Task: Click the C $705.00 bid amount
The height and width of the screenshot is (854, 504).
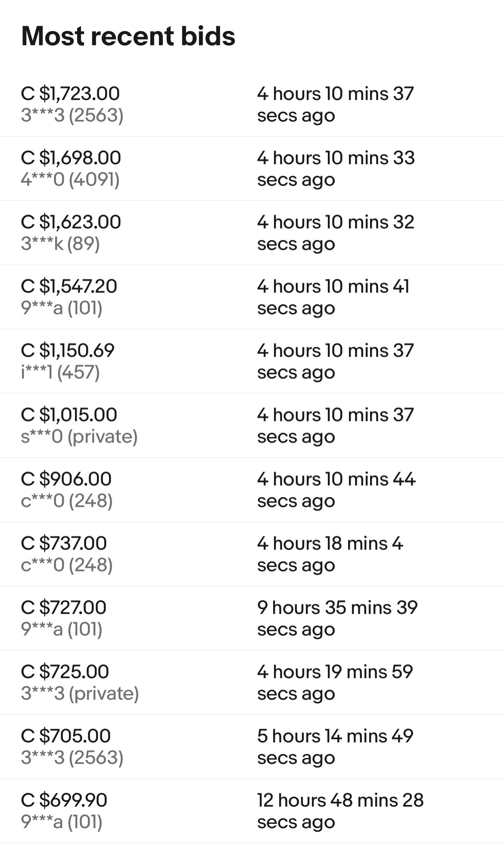Action: pyautogui.click(x=65, y=736)
